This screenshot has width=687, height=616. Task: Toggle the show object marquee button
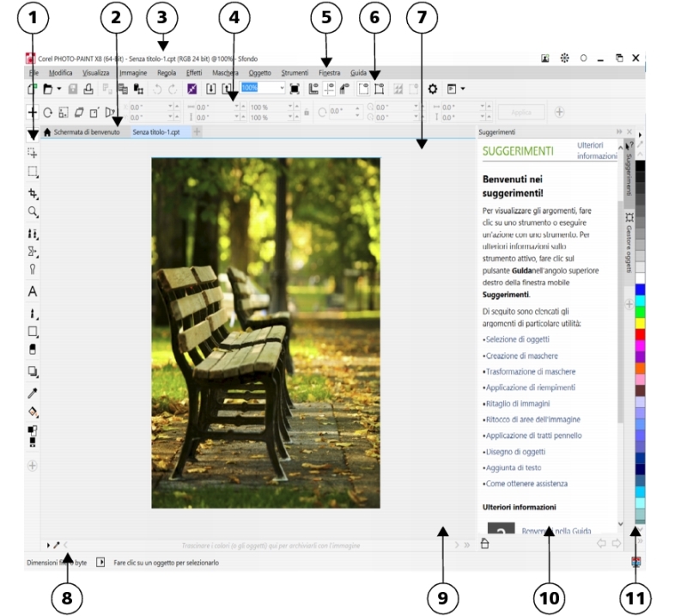379,88
